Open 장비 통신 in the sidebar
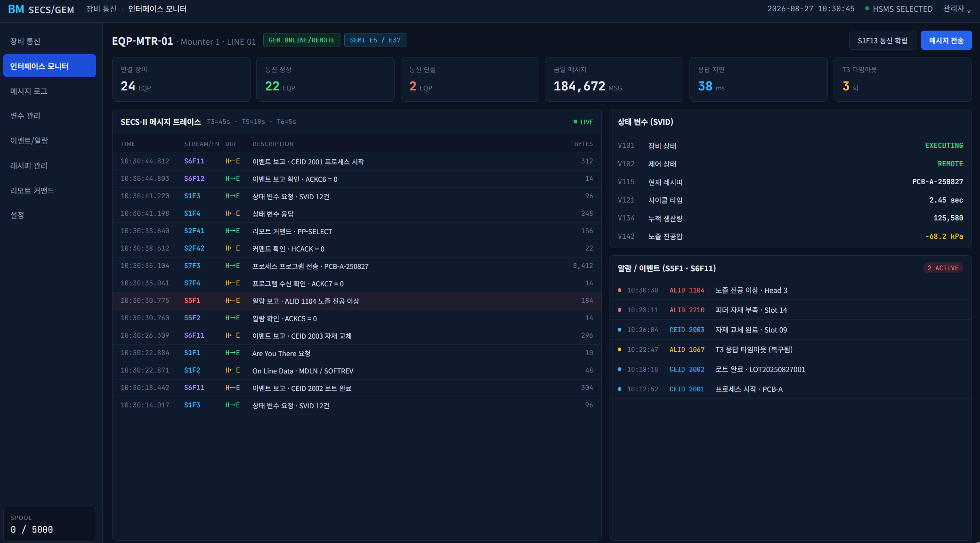This screenshot has height=543, width=980. 49,41
